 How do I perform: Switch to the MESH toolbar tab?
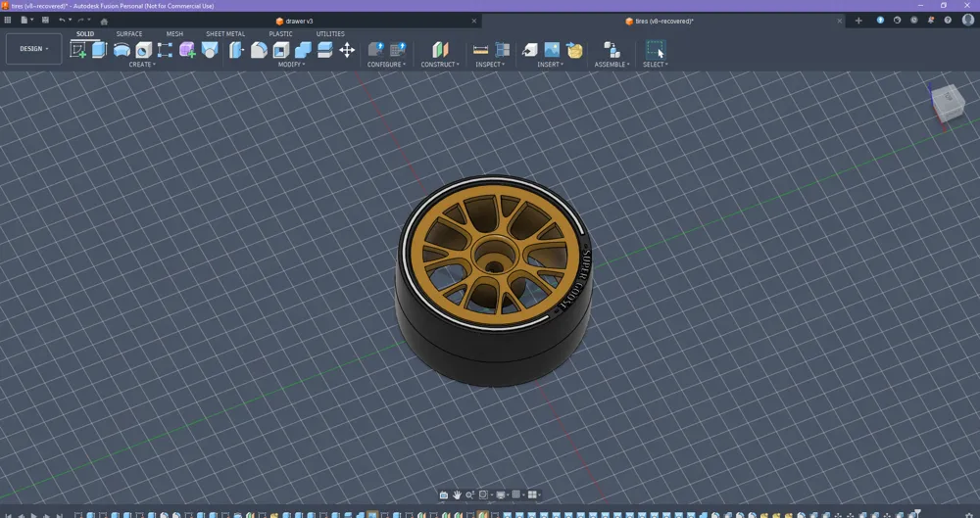click(175, 33)
